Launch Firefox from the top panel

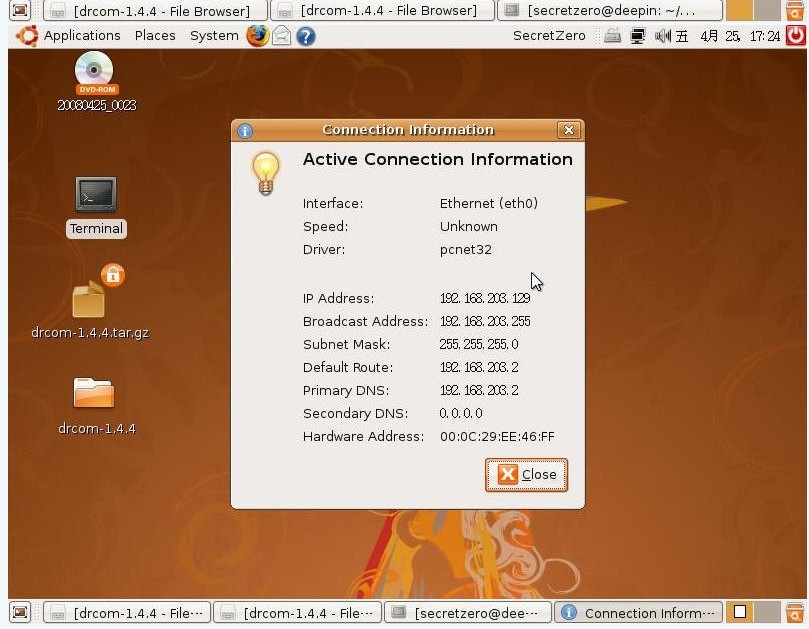[257, 36]
